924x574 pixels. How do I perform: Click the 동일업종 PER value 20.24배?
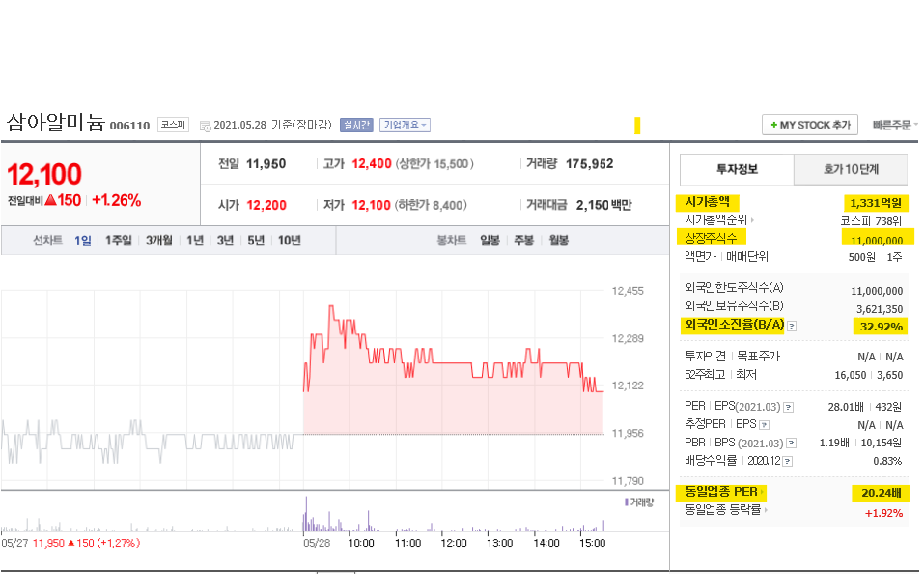tap(881, 493)
